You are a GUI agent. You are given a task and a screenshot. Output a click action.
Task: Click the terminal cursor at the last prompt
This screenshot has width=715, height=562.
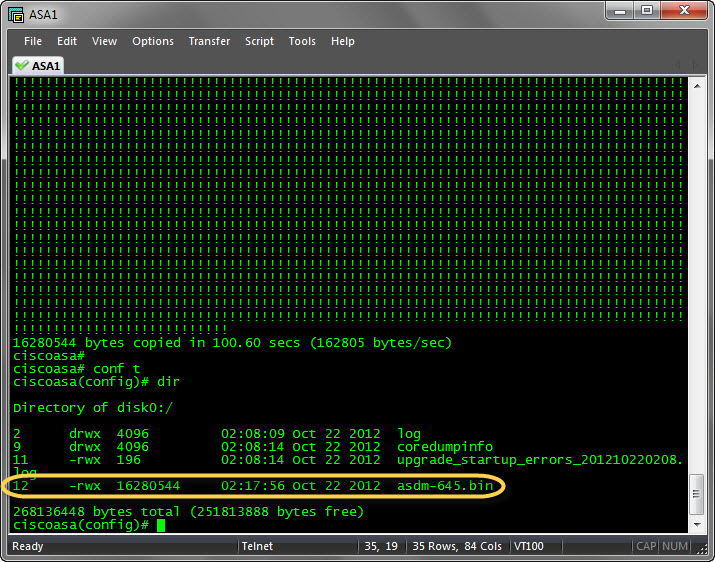(161, 525)
